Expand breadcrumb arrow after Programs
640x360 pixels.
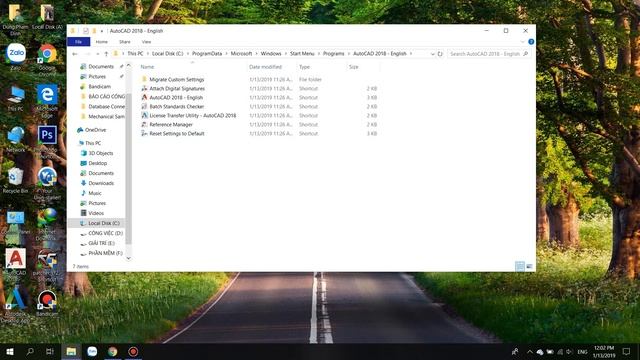[349, 53]
